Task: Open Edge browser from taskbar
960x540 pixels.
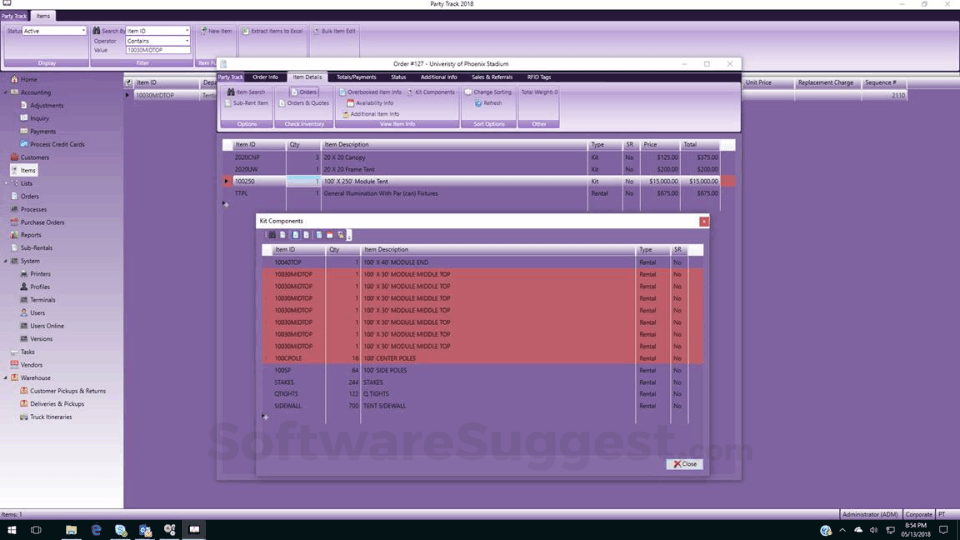Action: pos(96,530)
